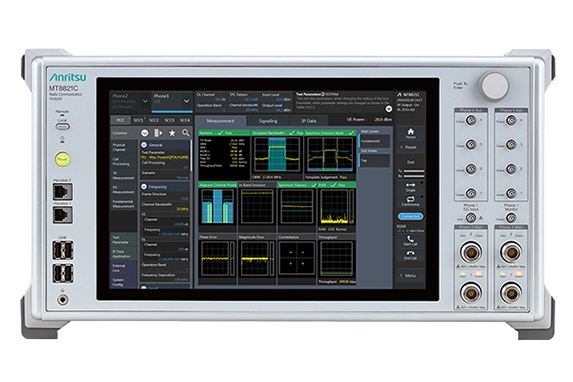The height and width of the screenshot is (382, 573).
Task: Open the External Loss category
Action: pyautogui.click(x=124, y=268)
